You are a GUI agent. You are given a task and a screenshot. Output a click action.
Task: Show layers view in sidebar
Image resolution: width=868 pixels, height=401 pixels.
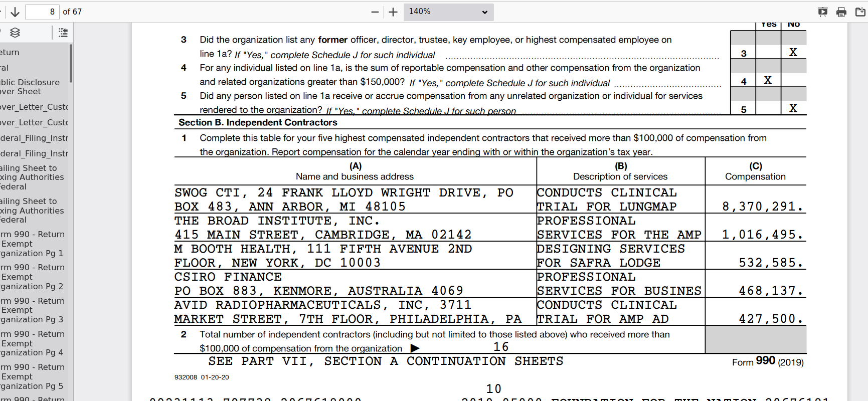(15, 33)
